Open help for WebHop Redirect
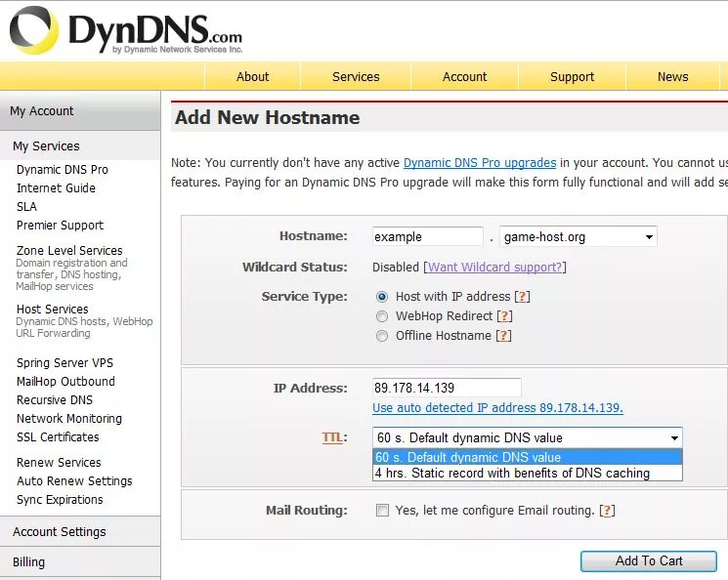Viewport: 728px width, 580px height. (504, 316)
